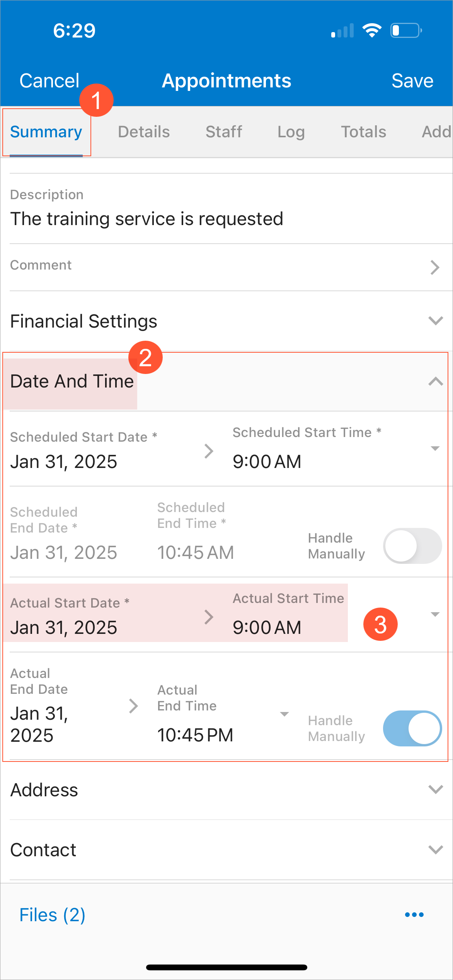Disable Handle Manually for actual end time
Screen dimensions: 453x980
tap(412, 728)
